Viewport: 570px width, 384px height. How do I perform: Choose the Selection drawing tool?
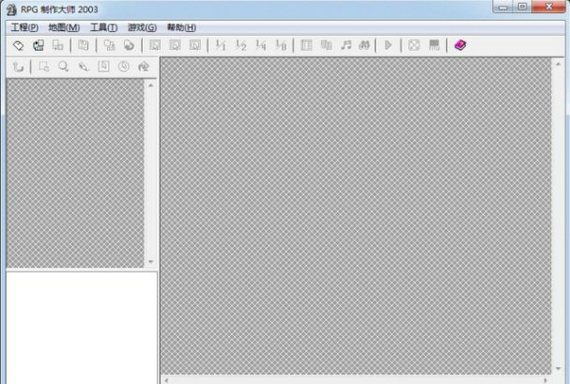[44, 67]
